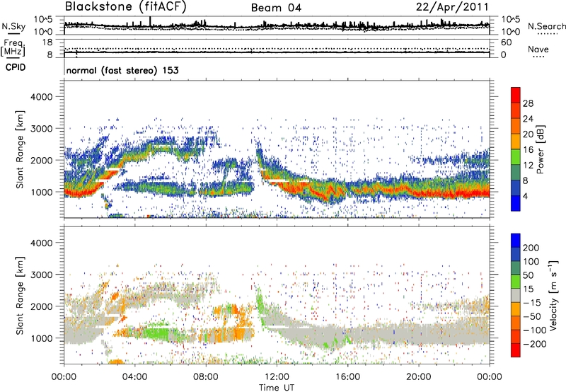Click the red bottom of the Velocity colorbar
Screen dimensions: 566x392
516,350
